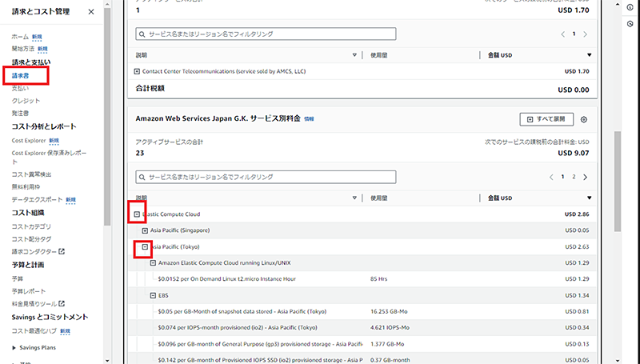Open クレジット page
Screen dimensions: 640x364
pos(26,101)
